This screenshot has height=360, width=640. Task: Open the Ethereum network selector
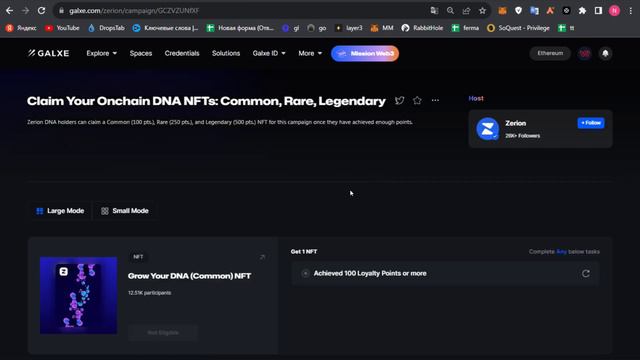(550, 53)
